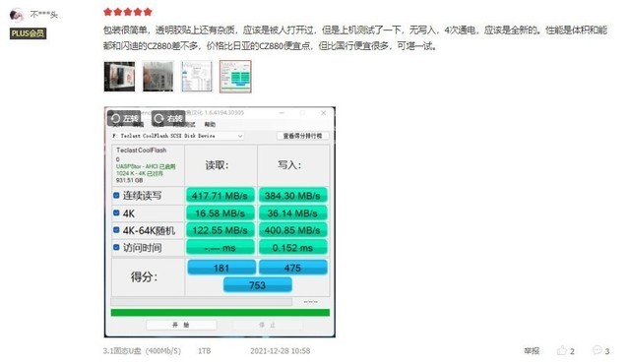
Task: Select the fourth benchmark thumbnail
Action: tap(235, 77)
